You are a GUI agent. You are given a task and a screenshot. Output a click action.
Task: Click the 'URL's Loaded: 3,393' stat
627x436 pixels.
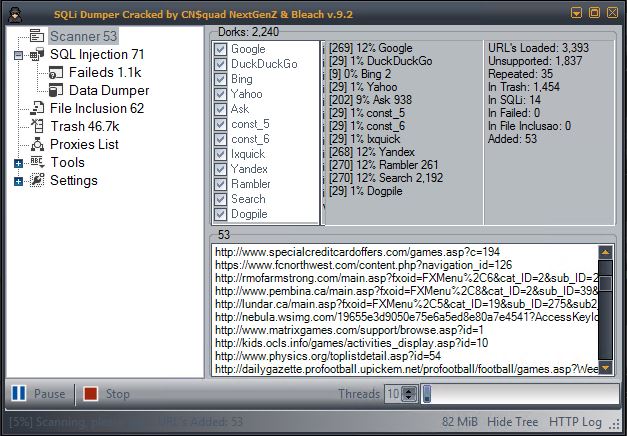click(538, 48)
